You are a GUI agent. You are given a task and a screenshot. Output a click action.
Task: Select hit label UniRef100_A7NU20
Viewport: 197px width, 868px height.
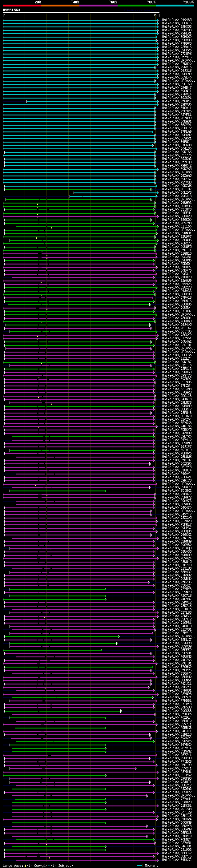pyautogui.click(x=177, y=64)
